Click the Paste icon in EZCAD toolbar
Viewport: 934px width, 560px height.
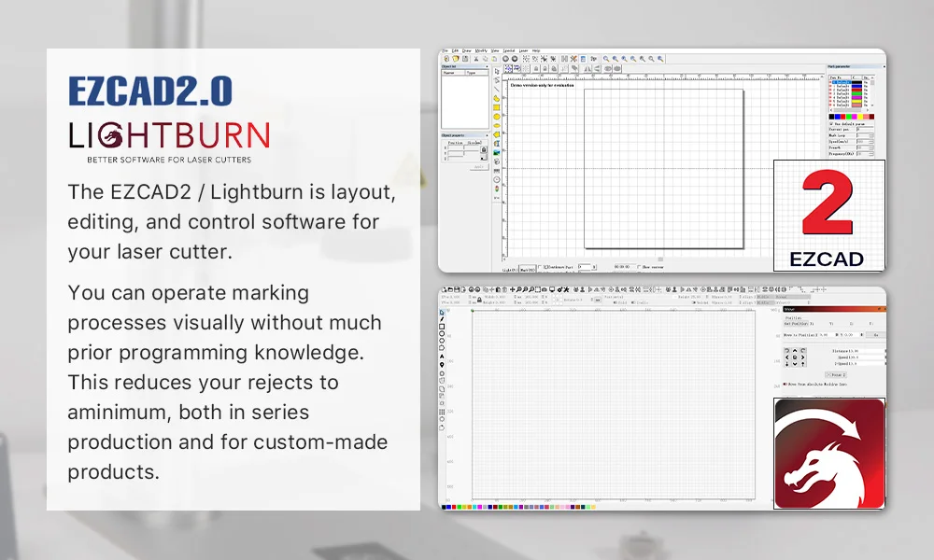[494, 59]
